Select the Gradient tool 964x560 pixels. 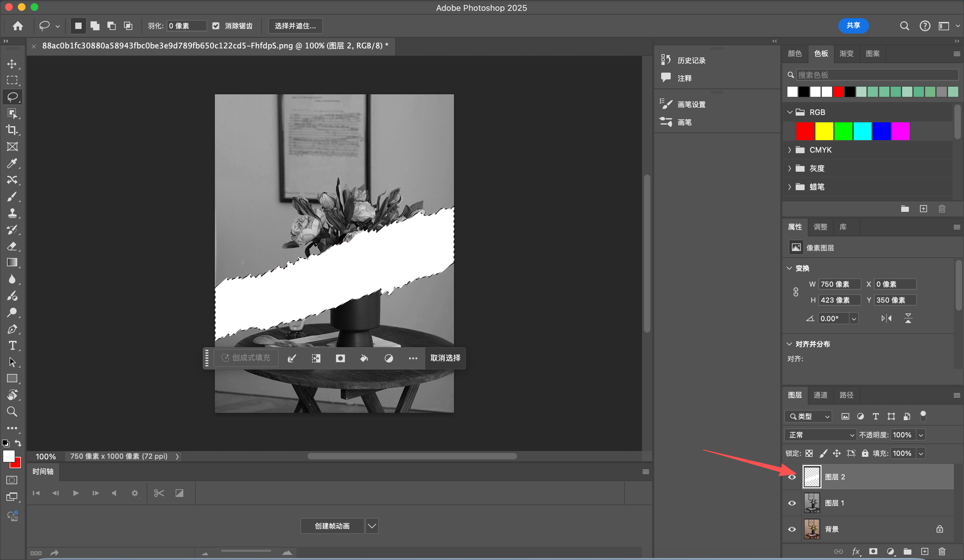[x=12, y=262]
